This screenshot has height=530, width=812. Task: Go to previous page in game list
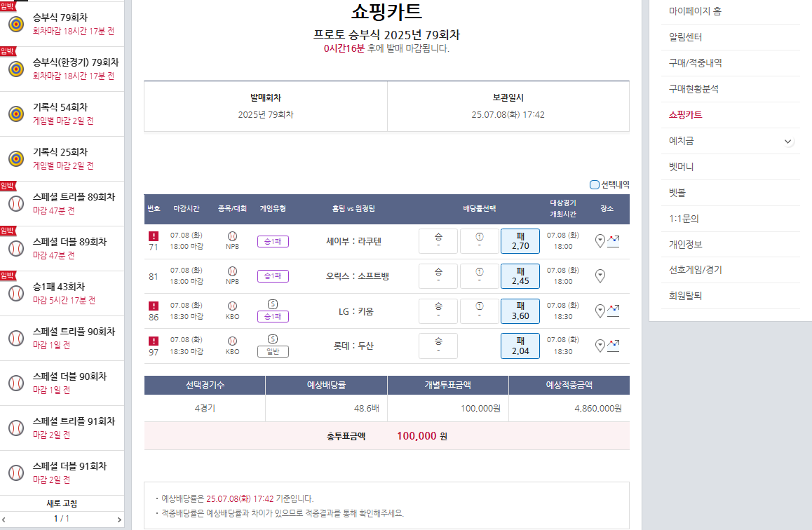pyautogui.click(x=4, y=519)
